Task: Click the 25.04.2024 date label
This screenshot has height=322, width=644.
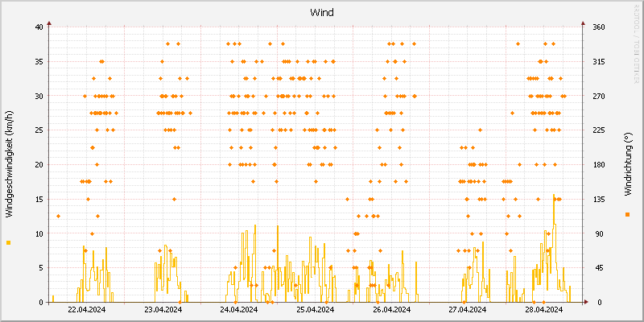Action: pos(315,310)
